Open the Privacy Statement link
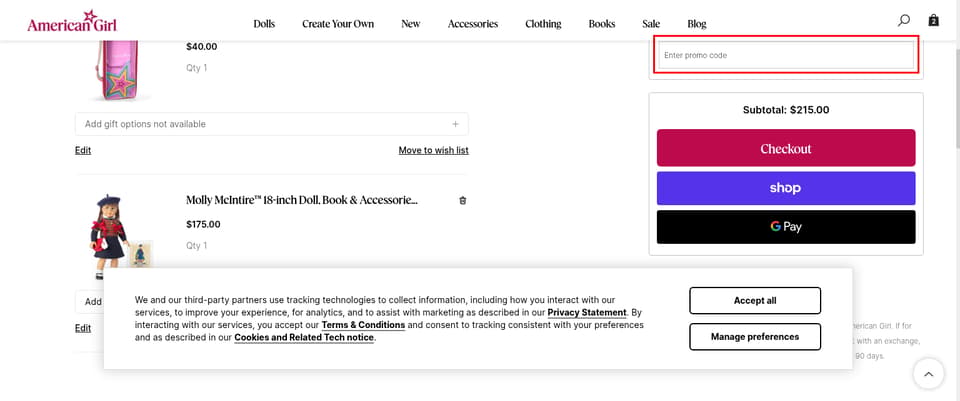 click(587, 312)
